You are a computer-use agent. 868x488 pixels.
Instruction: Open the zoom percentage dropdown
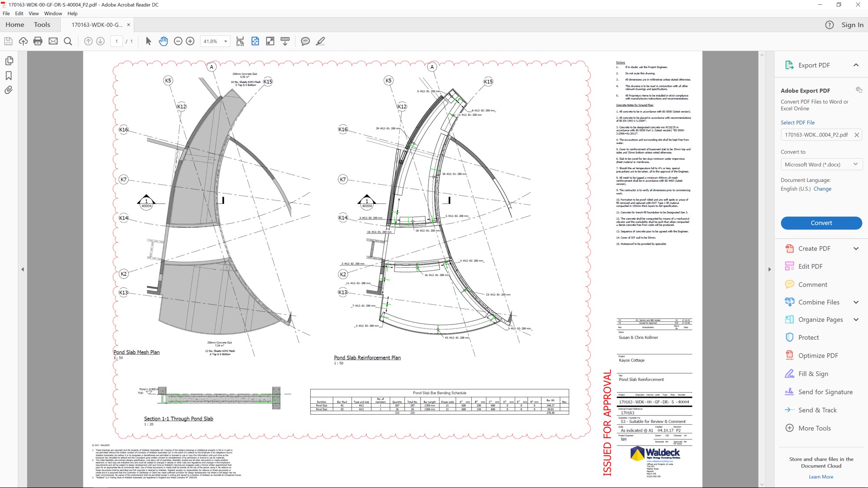click(226, 41)
